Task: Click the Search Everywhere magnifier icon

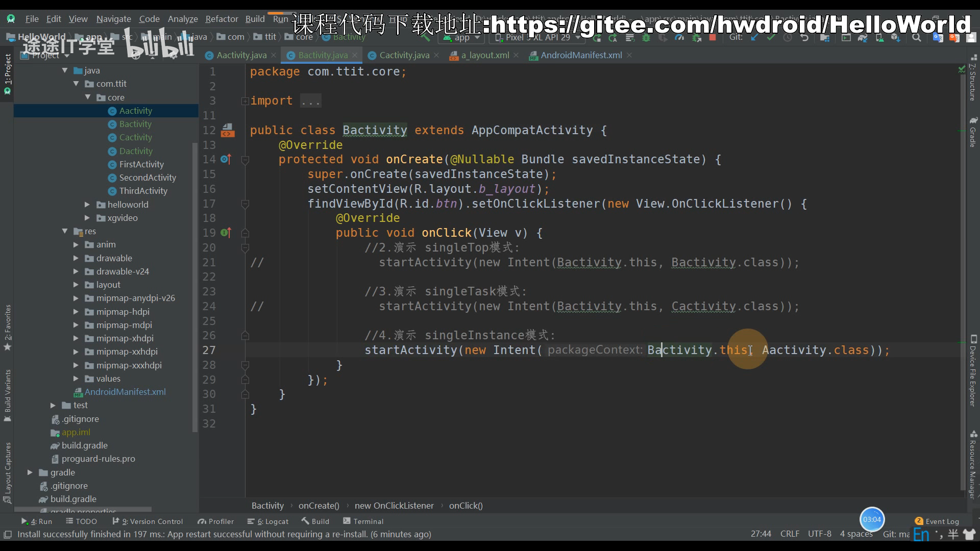Action: (917, 38)
